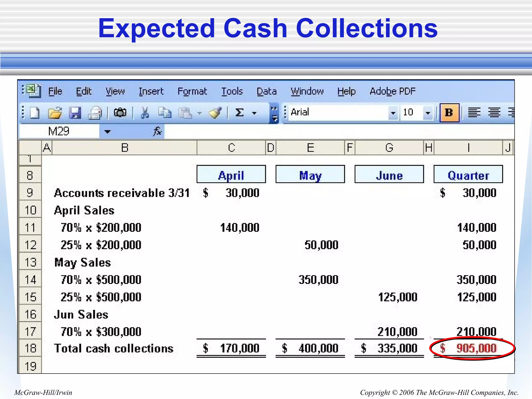
Task: Select the April total $170,000 cell
Action: coord(231,348)
